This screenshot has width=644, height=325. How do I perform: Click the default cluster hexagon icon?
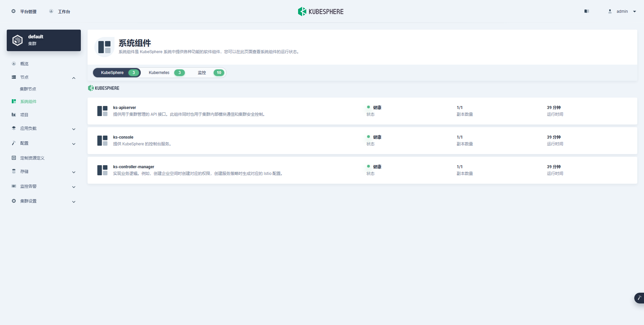click(18, 40)
